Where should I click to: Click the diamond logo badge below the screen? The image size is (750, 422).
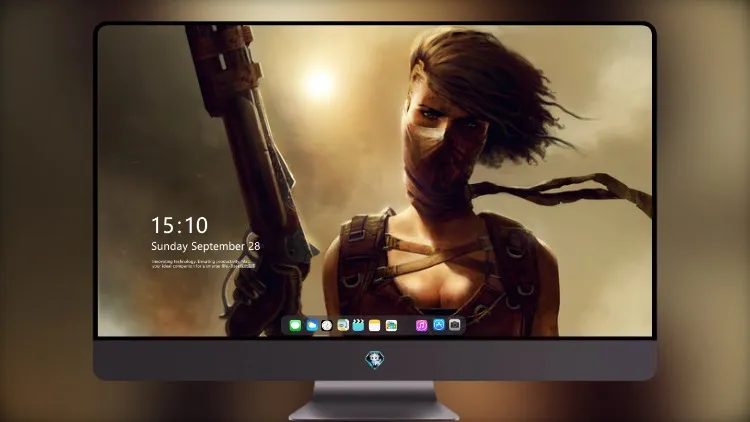coord(375,360)
